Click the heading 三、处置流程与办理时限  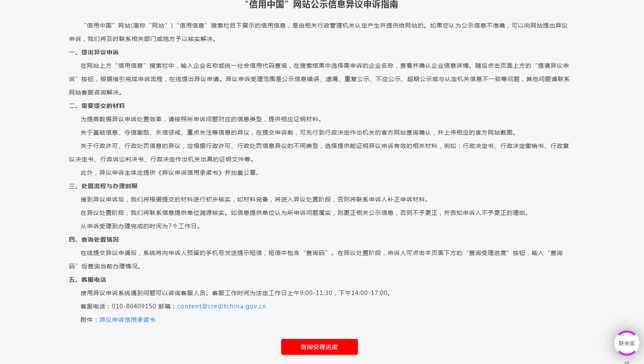103,186
